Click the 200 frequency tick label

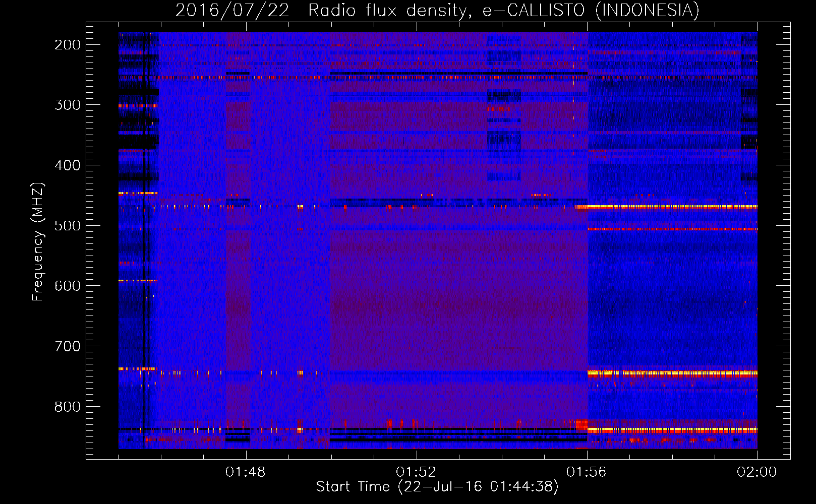point(68,45)
